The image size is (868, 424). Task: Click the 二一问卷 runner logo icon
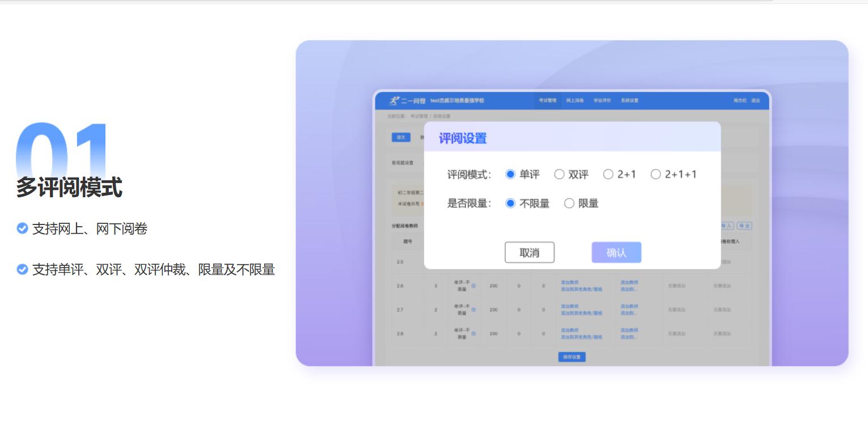(393, 100)
